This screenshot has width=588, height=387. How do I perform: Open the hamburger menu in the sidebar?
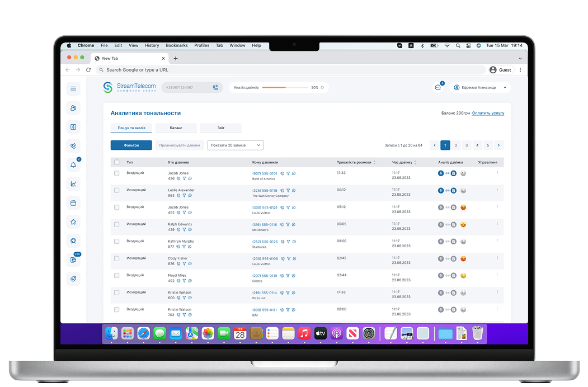click(x=73, y=89)
